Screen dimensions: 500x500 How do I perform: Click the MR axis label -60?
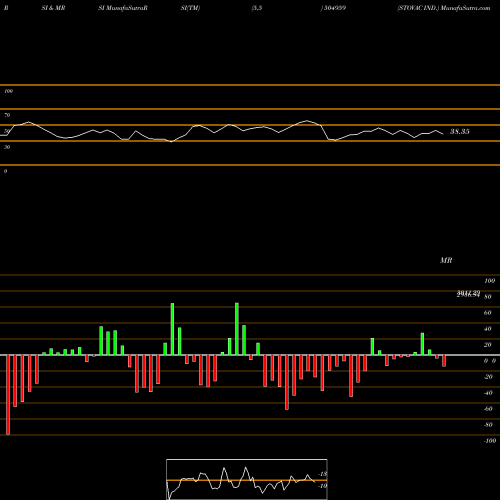pyautogui.click(x=488, y=409)
